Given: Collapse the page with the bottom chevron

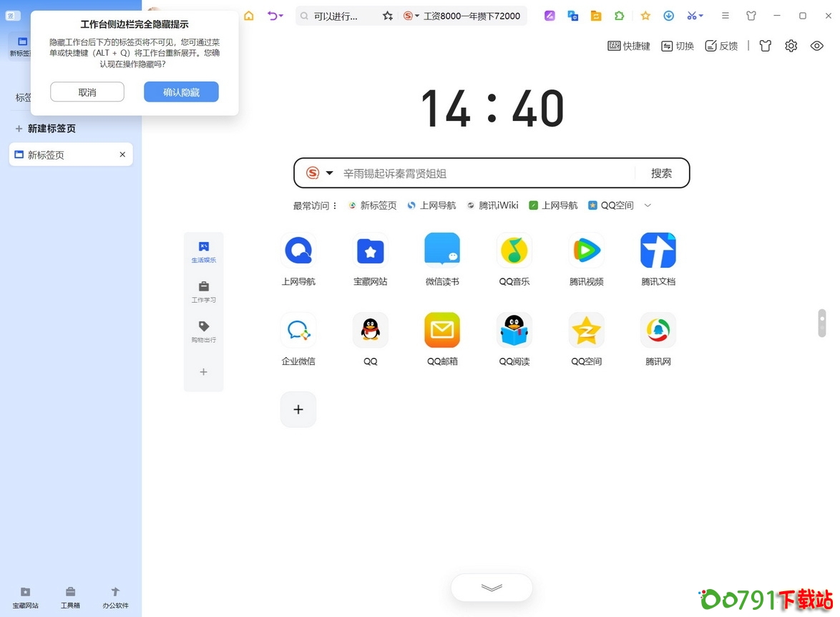Looking at the screenshot, I should click(x=491, y=587).
